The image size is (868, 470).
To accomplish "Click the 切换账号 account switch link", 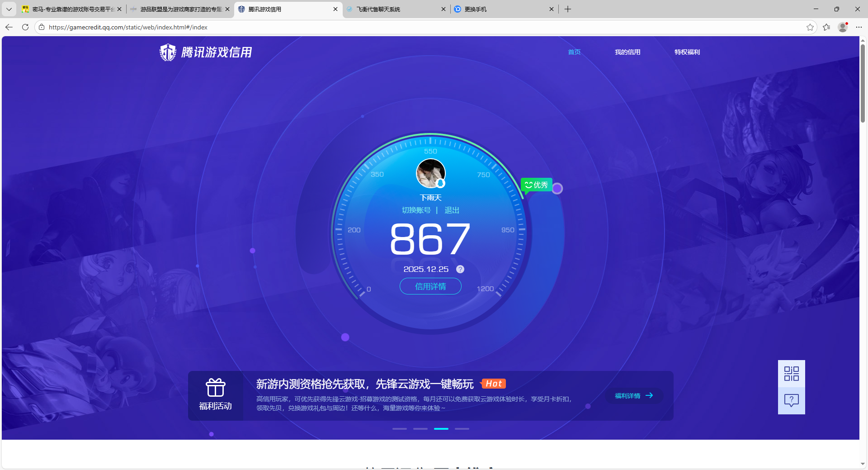I will click(x=416, y=210).
